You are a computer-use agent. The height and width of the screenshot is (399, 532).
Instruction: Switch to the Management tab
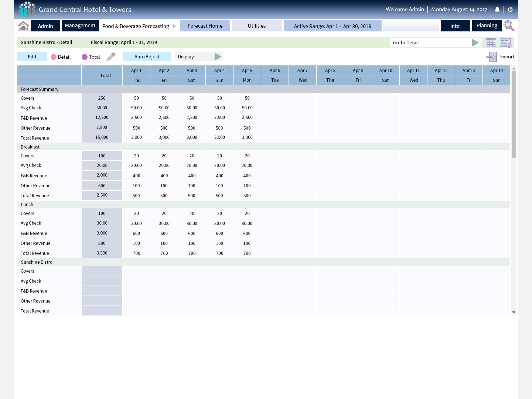[80, 26]
